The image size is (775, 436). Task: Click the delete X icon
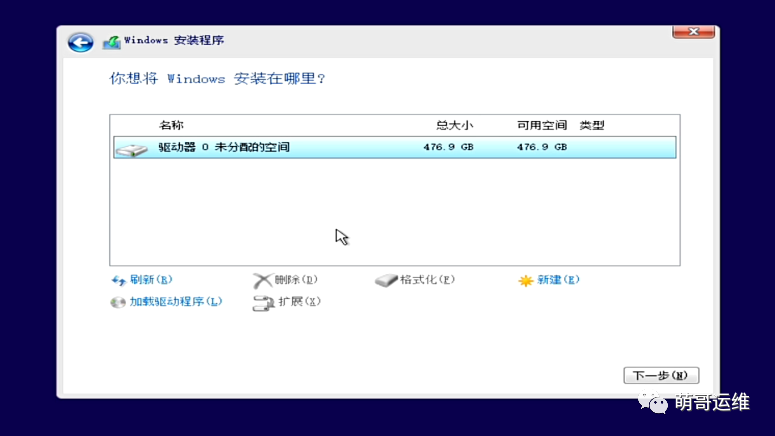(x=262, y=281)
